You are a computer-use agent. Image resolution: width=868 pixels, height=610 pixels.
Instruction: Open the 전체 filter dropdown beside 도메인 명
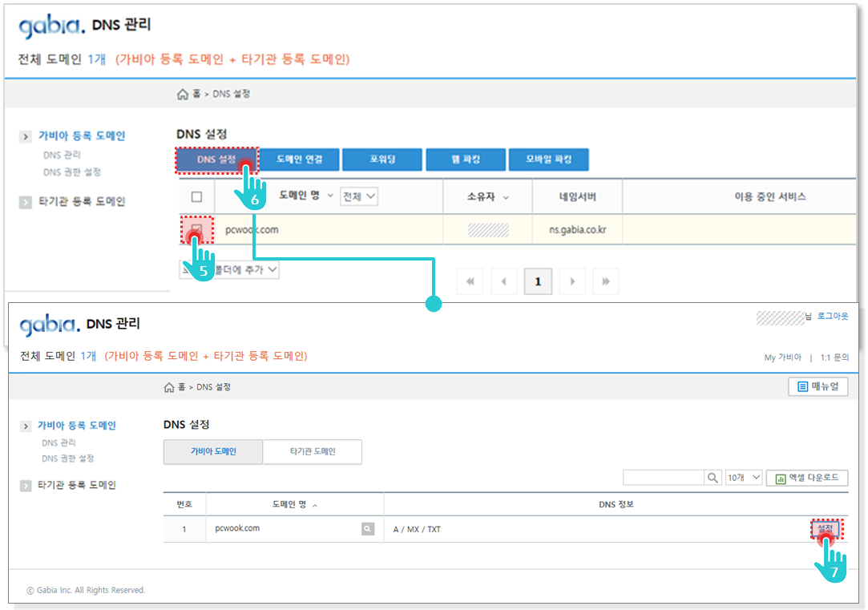pyautogui.click(x=359, y=196)
